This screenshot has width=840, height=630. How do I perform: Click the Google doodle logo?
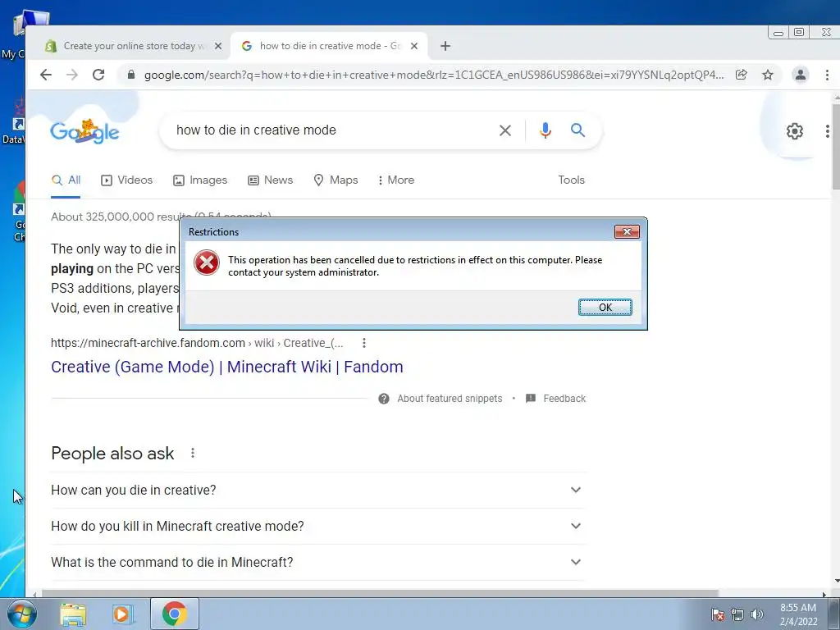pos(84,131)
